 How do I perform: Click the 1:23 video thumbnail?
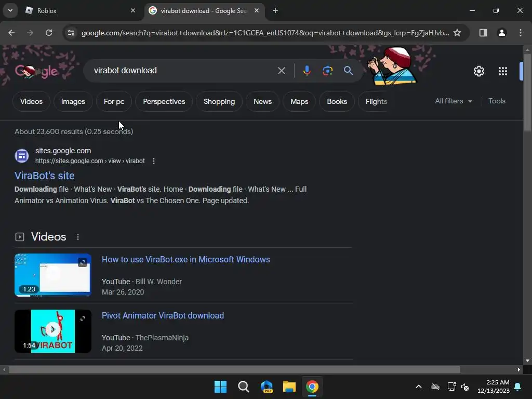tap(53, 275)
